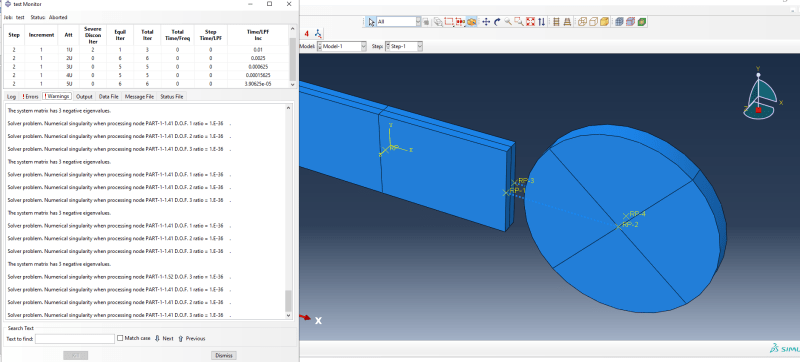The height and width of the screenshot is (362, 800).
Task: Open the selection filter 'All' dropdown
Action: [x=398, y=21]
